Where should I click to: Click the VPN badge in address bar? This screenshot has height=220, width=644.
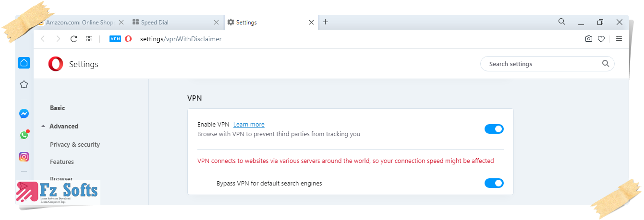tap(115, 39)
